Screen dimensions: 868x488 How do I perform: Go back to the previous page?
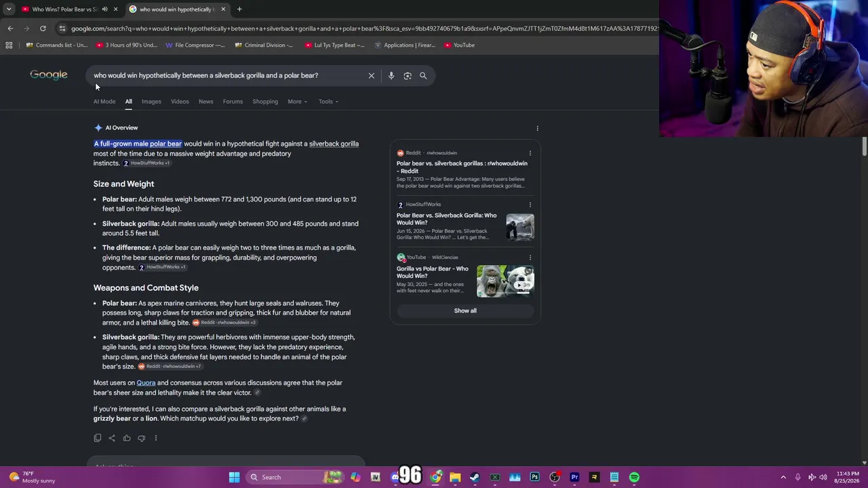(10, 28)
